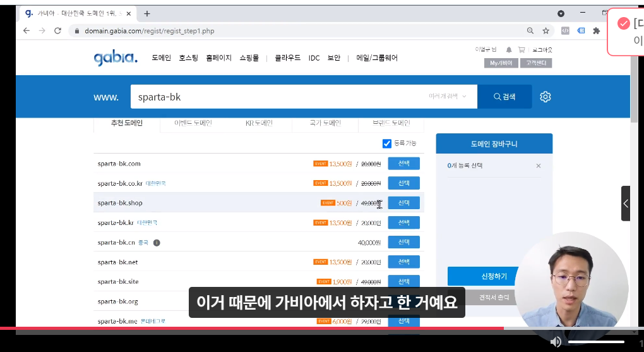Select sparta-bk.site with 선택 button
This screenshot has width=644, height=352.
pyautogui.click(x=403, y=281)
